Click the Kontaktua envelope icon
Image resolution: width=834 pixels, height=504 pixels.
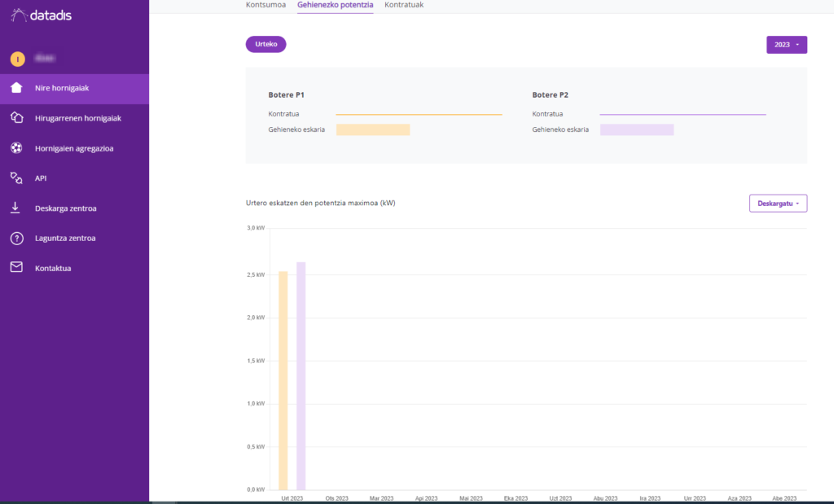point(16,268)
